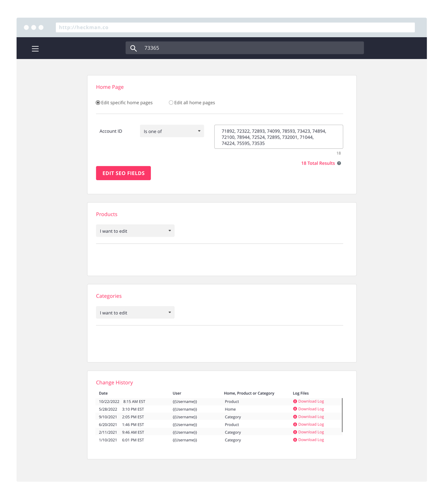Select Edit all home pages radio button
Viewport: 448px width, 501px height.
(171, 103)
